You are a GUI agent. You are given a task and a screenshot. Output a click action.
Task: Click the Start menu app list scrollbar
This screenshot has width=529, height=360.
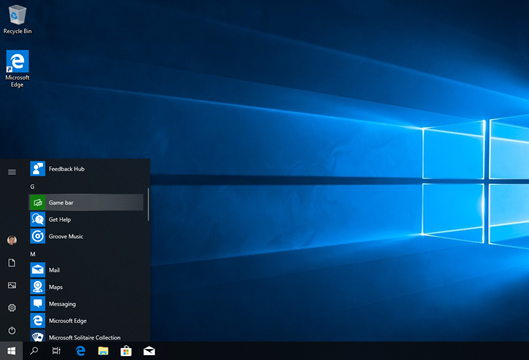coord(148,204)
